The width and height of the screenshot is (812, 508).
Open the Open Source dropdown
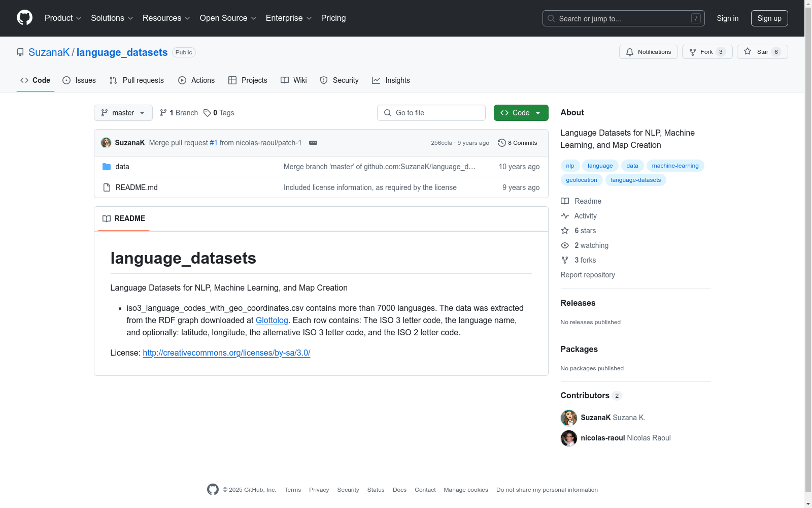pos(228,18)
